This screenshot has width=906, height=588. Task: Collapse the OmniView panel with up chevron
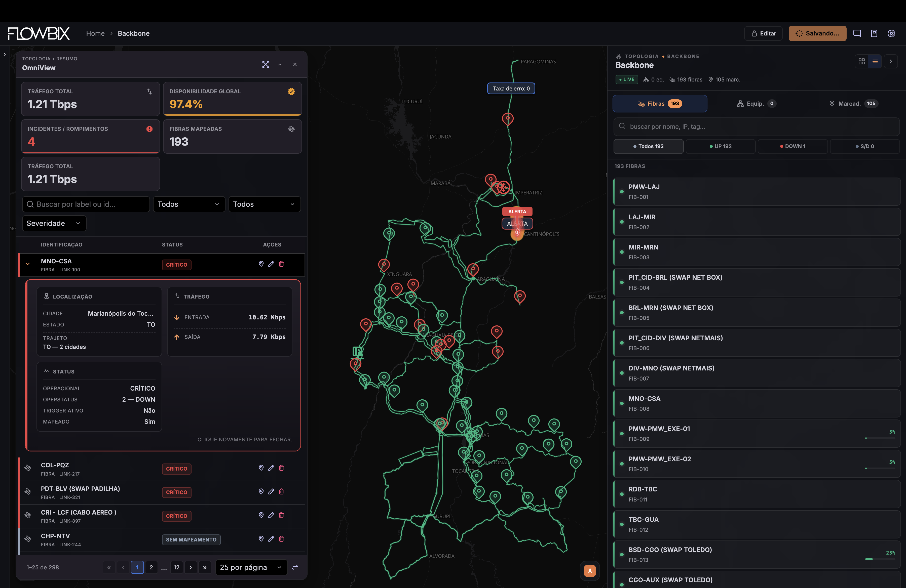280,64
